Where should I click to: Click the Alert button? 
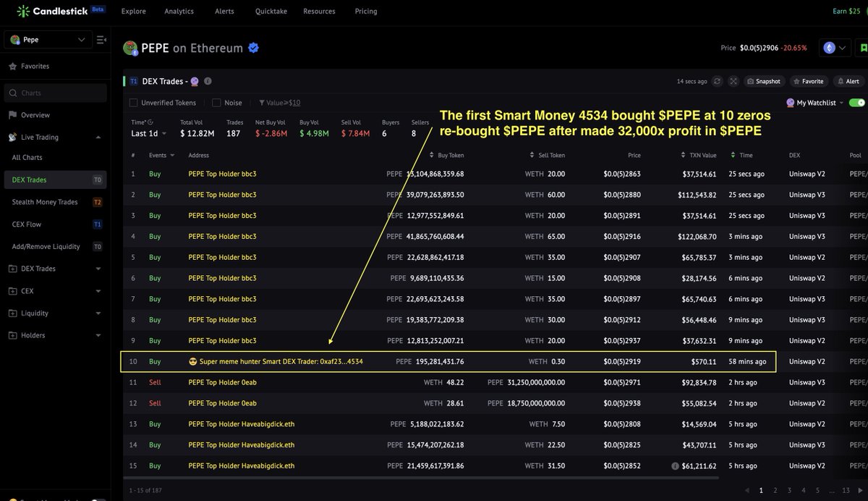click(x=848, y=81)
